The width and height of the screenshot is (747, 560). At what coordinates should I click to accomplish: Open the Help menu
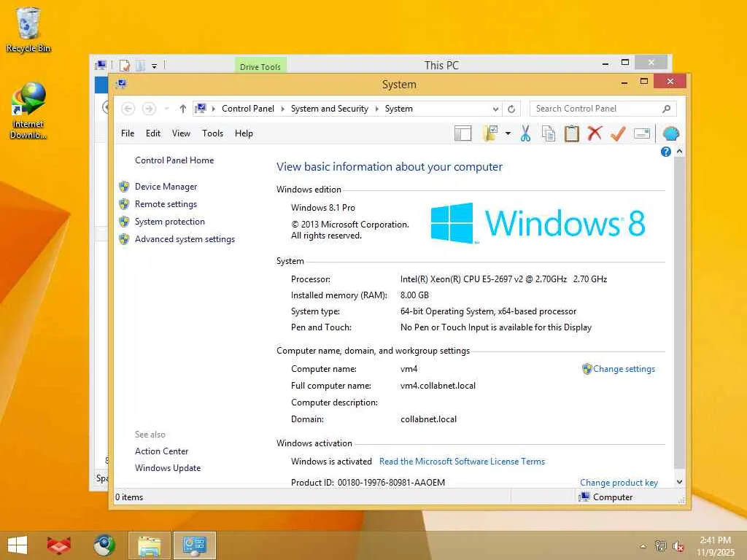click(244, 133)
